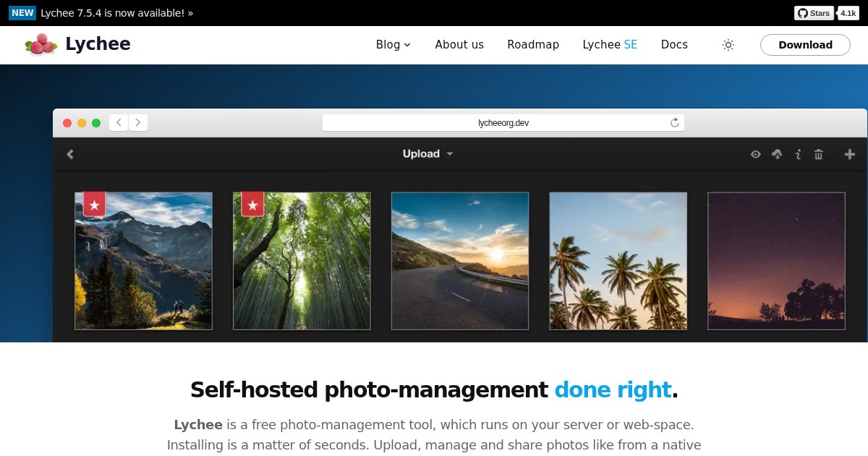Click browser forward arrow in mockup
The image size is (868, 456).
(138, 122)
